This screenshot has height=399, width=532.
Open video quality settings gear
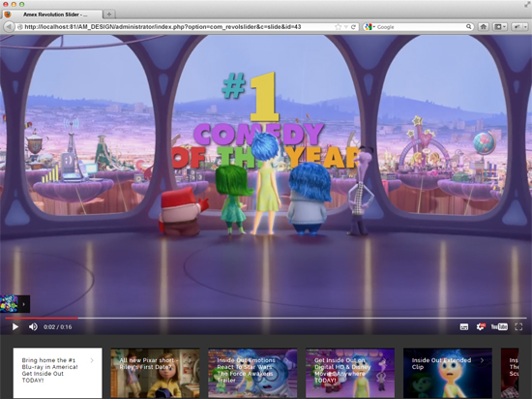tap(481, 326)
